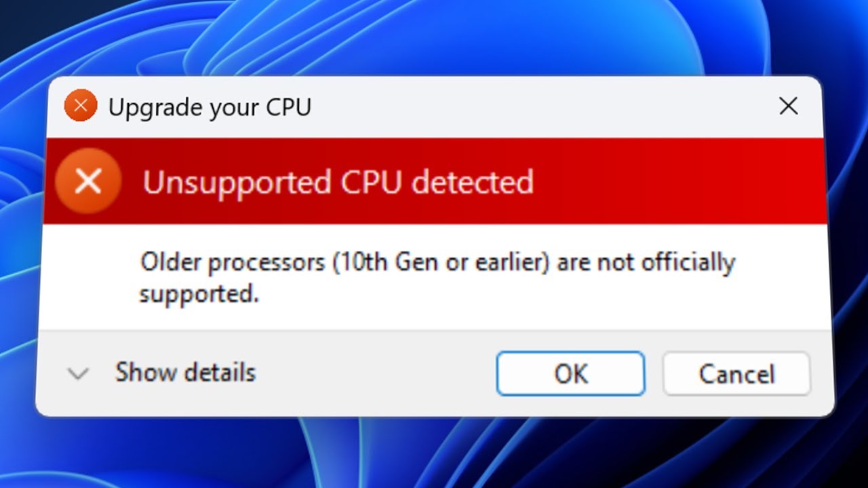
Task: Click gray footer between Show details and OK
Action: coord(373,373)
